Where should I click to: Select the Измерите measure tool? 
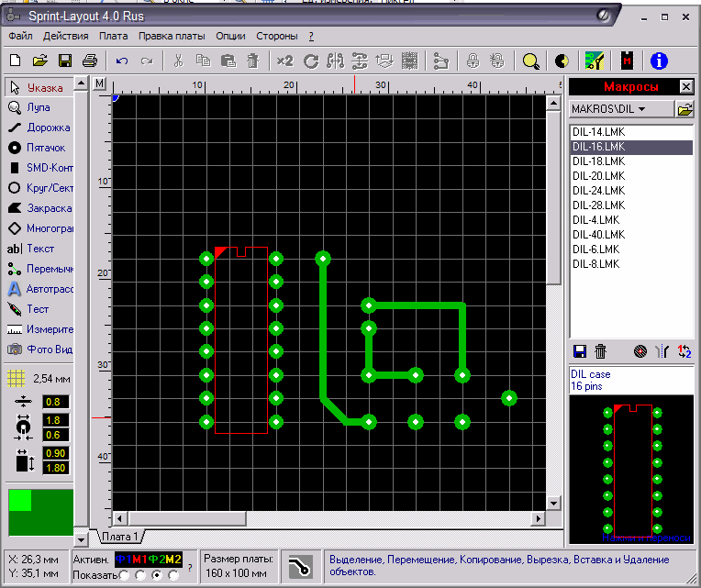pos(39,329)
